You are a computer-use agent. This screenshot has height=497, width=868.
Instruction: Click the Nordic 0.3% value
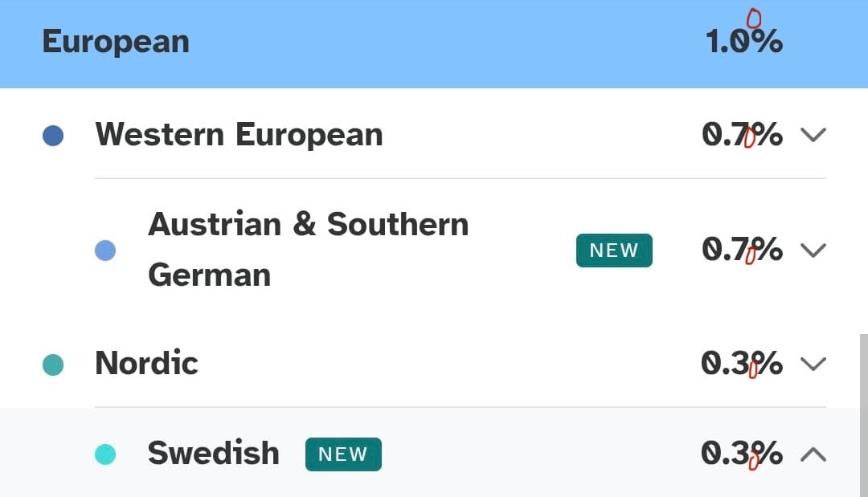742,365
